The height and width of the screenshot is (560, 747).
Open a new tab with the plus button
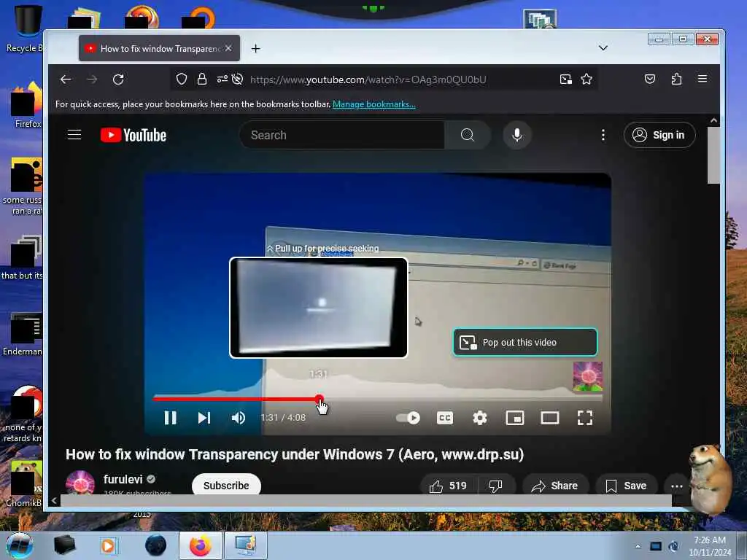(255, 48)
